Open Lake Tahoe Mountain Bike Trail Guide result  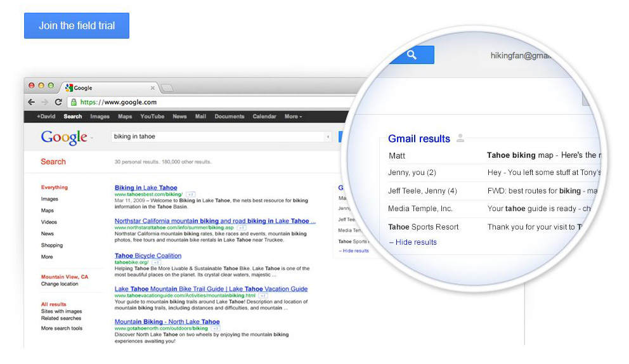click(x=211, y=289)
